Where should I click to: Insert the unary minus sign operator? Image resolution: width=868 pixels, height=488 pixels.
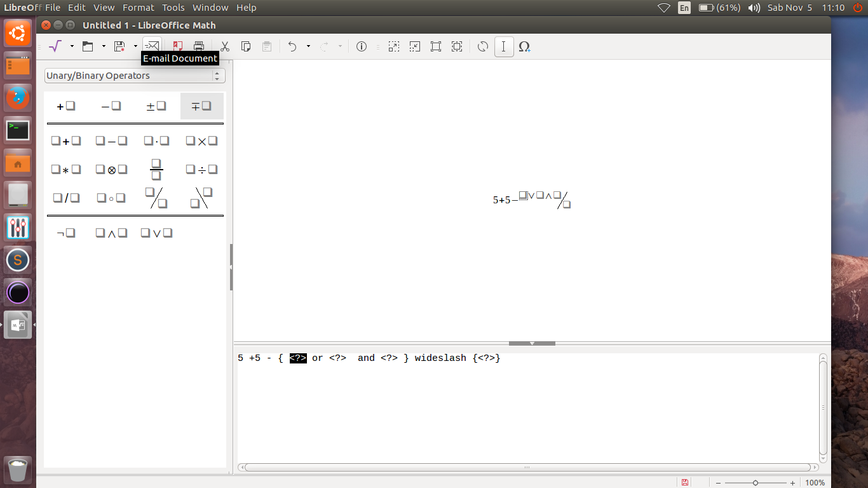(x=111, y=106)
